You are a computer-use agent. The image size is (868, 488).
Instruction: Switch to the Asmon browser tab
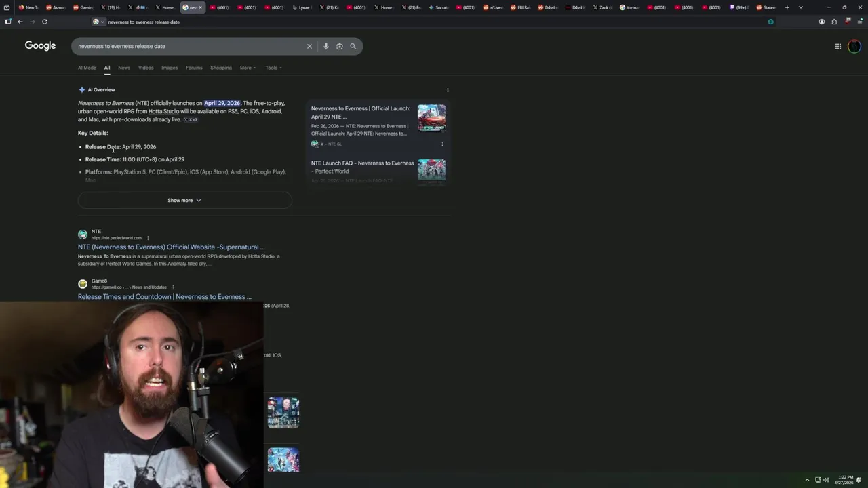[x=56, y=7]
